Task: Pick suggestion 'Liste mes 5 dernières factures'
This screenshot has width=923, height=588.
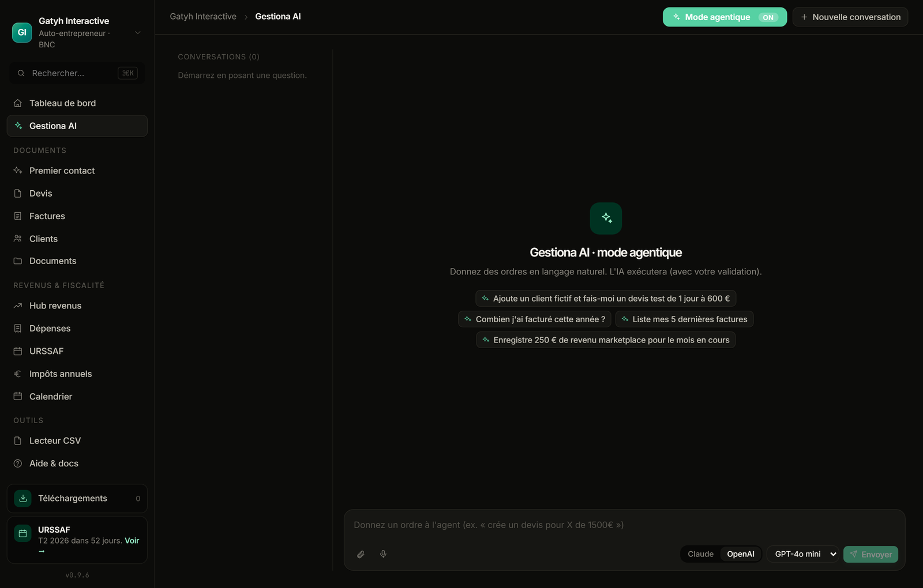Action: tap(684, 319)
